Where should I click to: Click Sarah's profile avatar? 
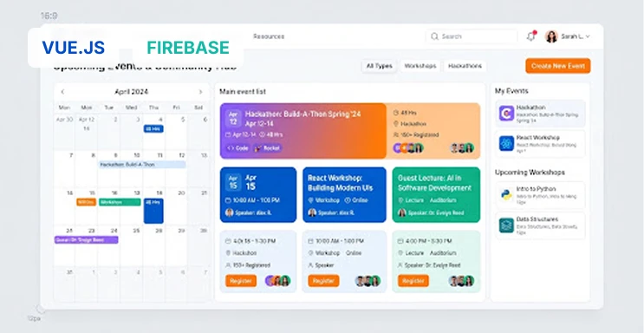tap(551, 36)
